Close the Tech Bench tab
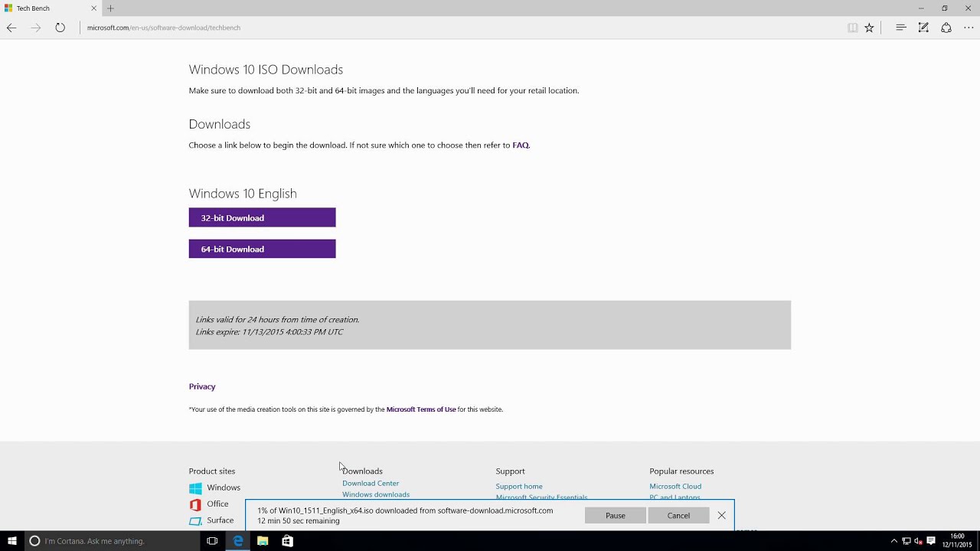This screenshot has width=980, height=551. 94,8
